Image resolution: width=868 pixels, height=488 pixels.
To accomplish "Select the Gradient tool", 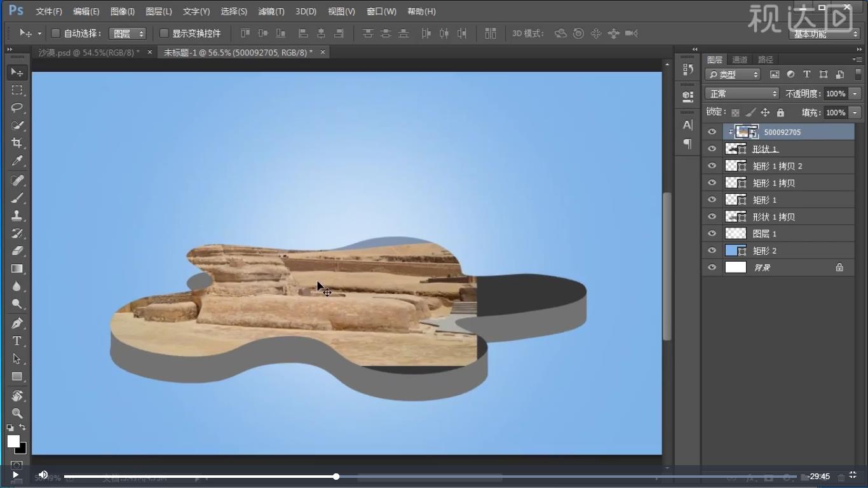I will click(x=17, y=269).
